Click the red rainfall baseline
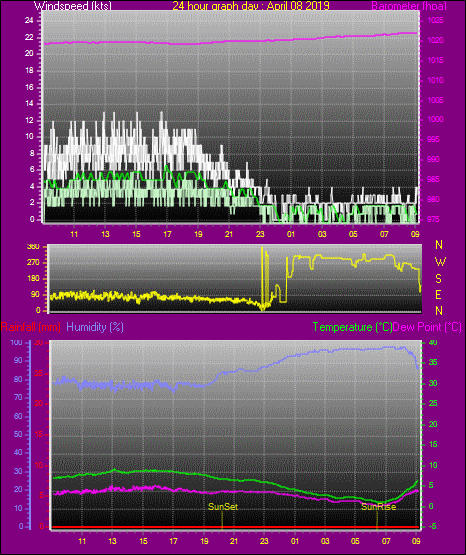This screenshot has height=555, width=466. pos(235,527)
